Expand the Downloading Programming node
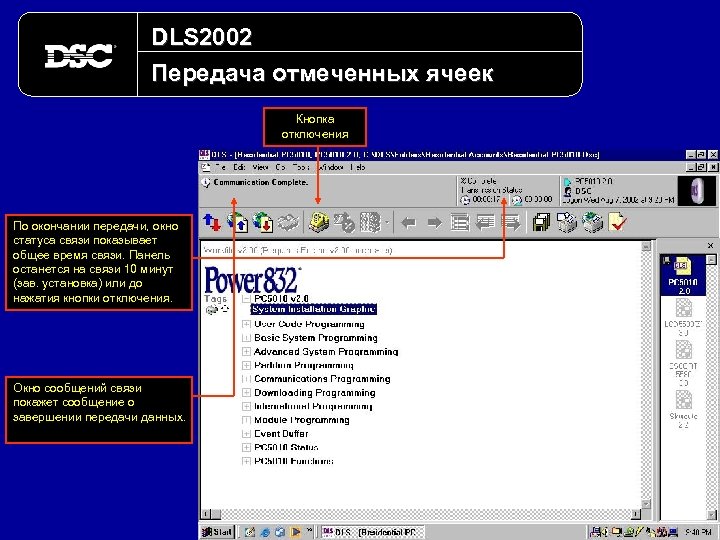720x540 pixels. 246,393
